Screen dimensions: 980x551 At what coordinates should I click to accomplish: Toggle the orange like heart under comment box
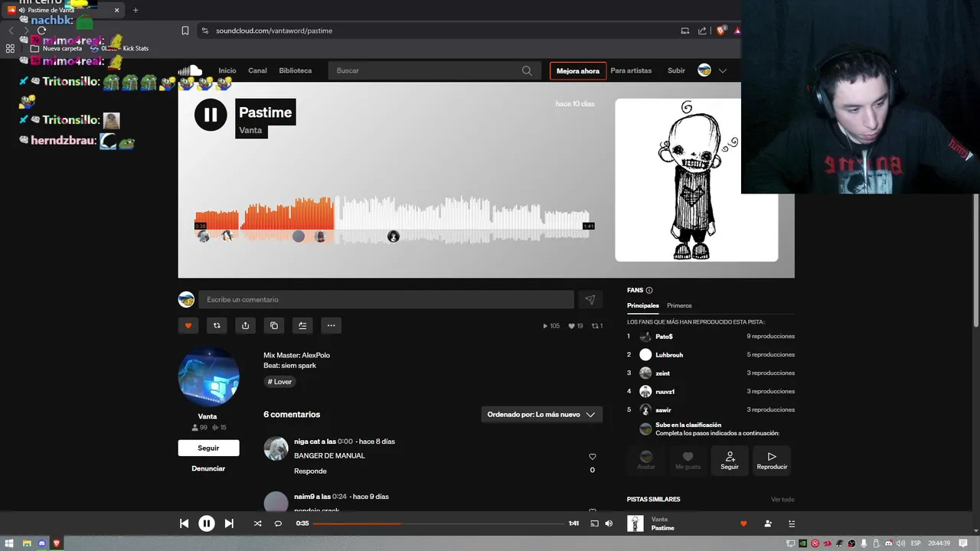[x=188, y=325]
